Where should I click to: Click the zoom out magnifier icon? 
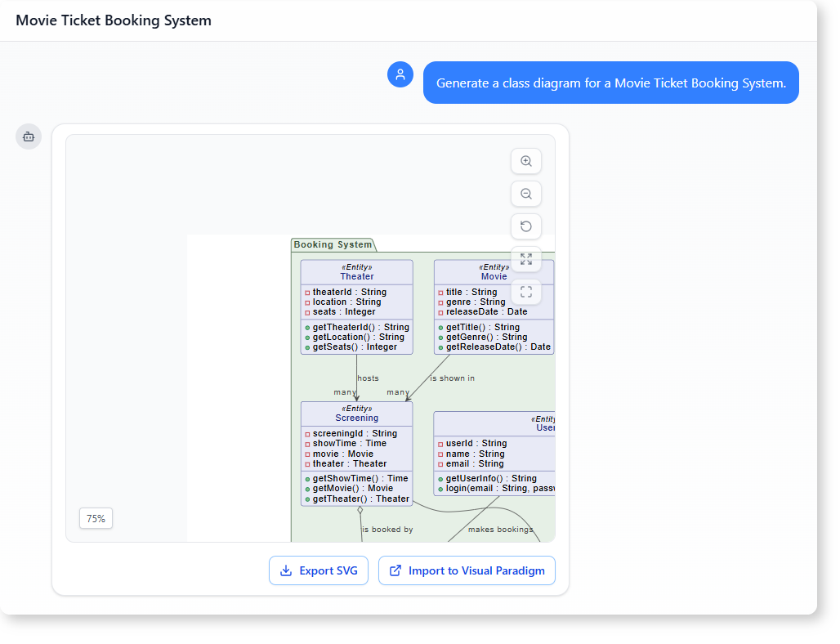pyautogui.click(x=526, y=195)
